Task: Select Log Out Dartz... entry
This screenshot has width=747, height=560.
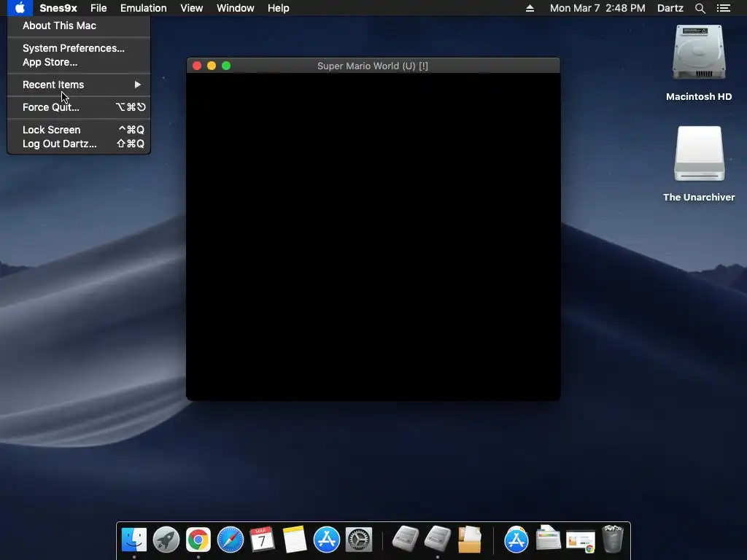Action: pos(79,144)
